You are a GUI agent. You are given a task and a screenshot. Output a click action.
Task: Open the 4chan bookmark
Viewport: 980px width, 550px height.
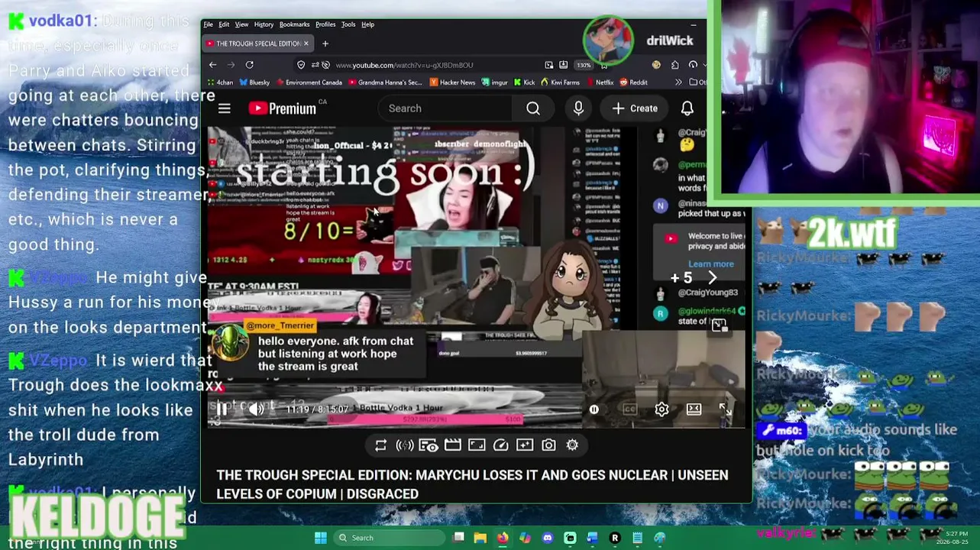click(x=220, y=82)
